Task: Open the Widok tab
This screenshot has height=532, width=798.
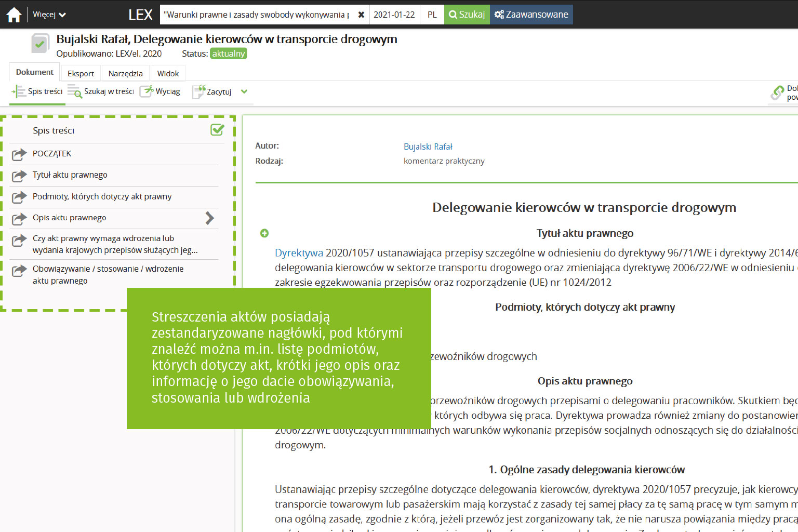Action: [168, 73]
